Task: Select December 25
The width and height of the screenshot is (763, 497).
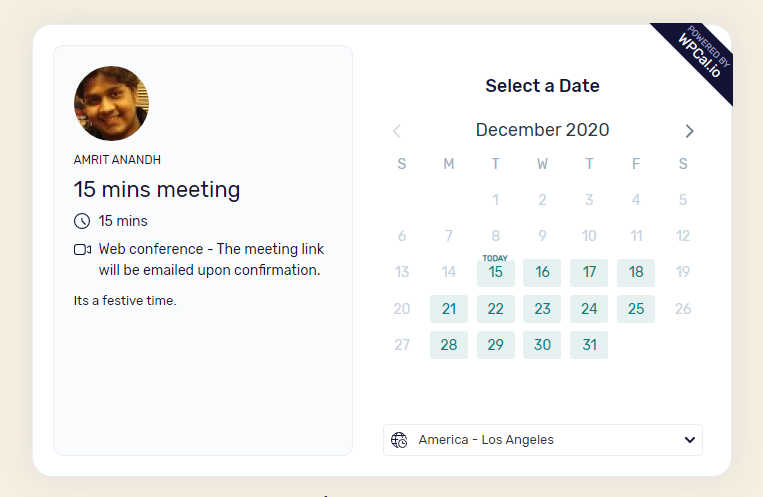Action: pos(636,309)
